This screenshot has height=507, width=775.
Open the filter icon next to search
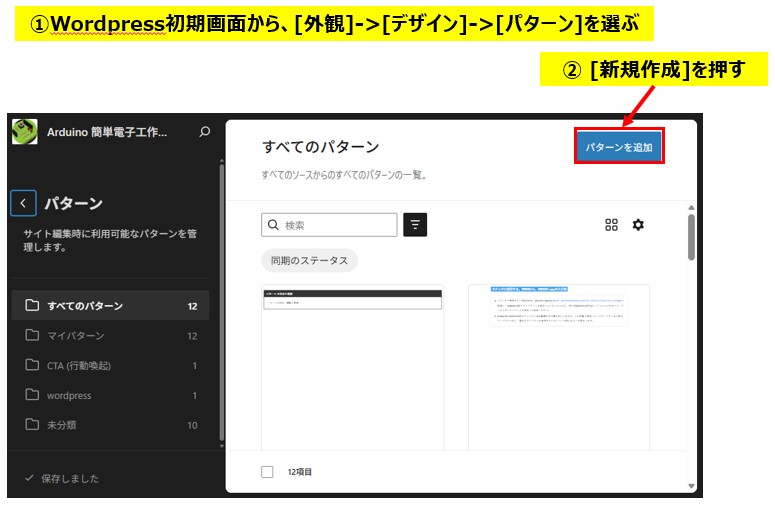(415, 225)
